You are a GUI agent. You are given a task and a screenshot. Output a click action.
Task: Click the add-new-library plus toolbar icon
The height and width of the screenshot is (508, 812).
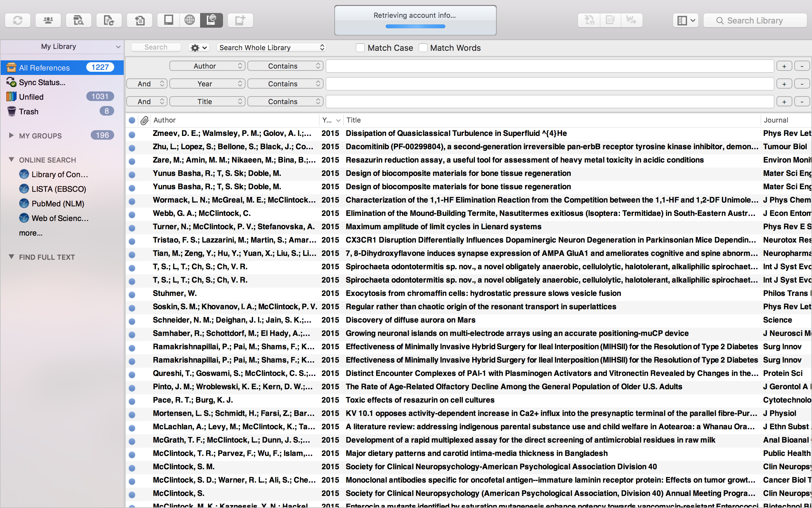(x=240, y=21)
